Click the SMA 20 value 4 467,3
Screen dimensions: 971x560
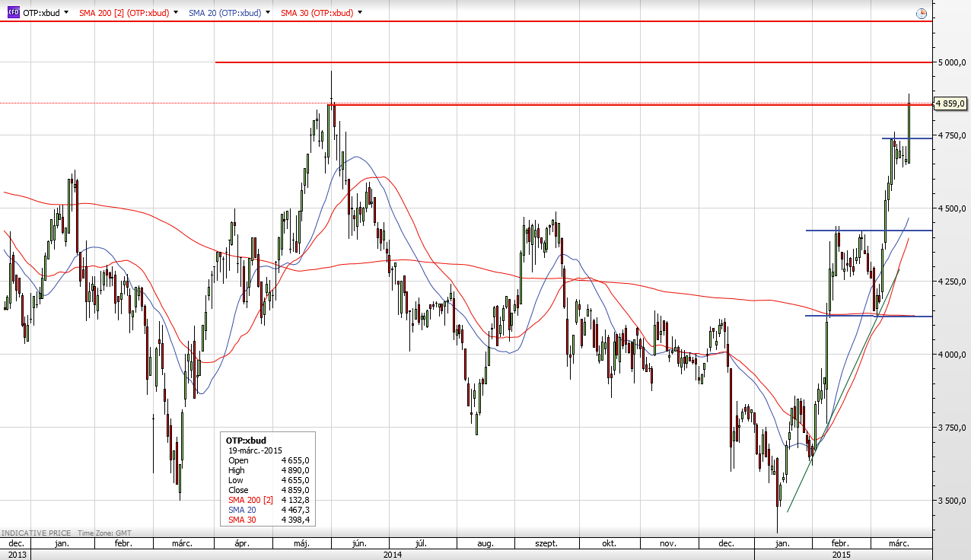[x=294, y=510]
